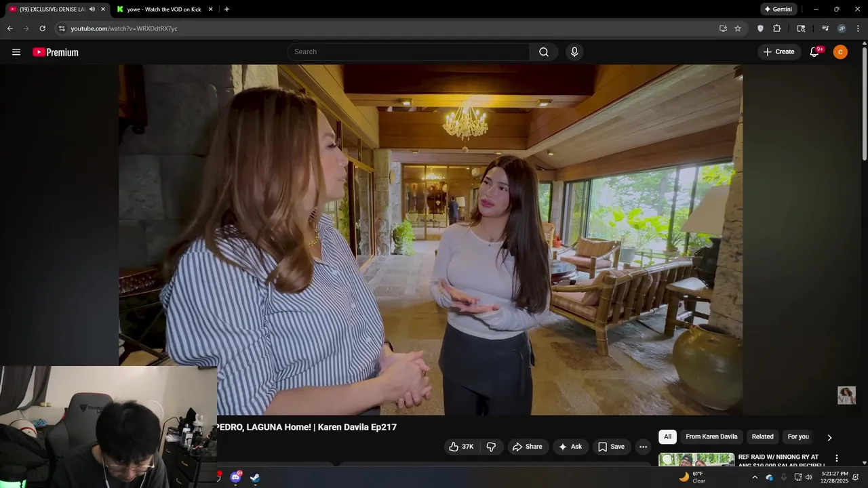Click the video title Karen Davila Ep217

click(307, 427)
